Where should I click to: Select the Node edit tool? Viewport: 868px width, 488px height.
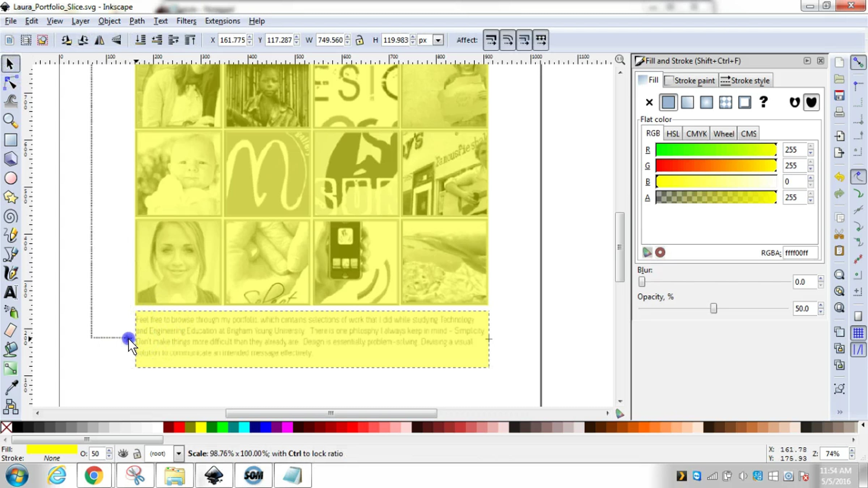(x=10, y=83)
